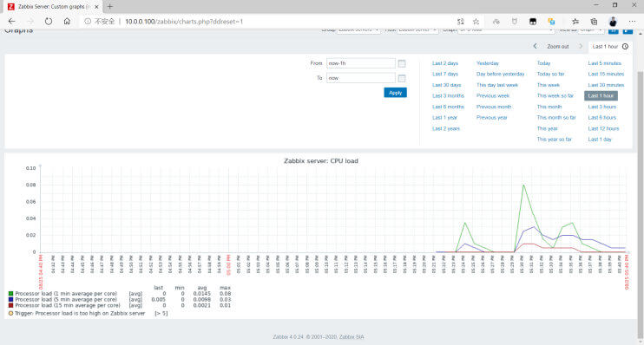Pick the This year range
The height and width of the screenshot is (345, 644).
[547, 129]
